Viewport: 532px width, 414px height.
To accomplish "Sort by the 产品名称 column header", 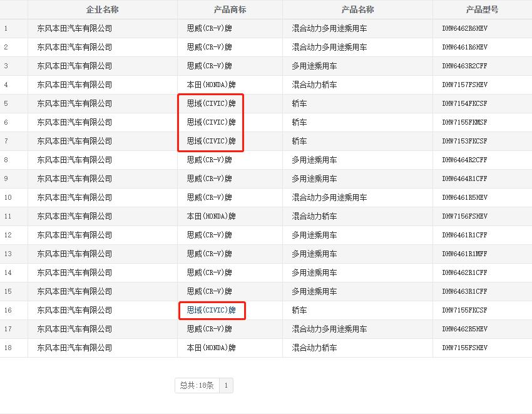I will 357,9.
